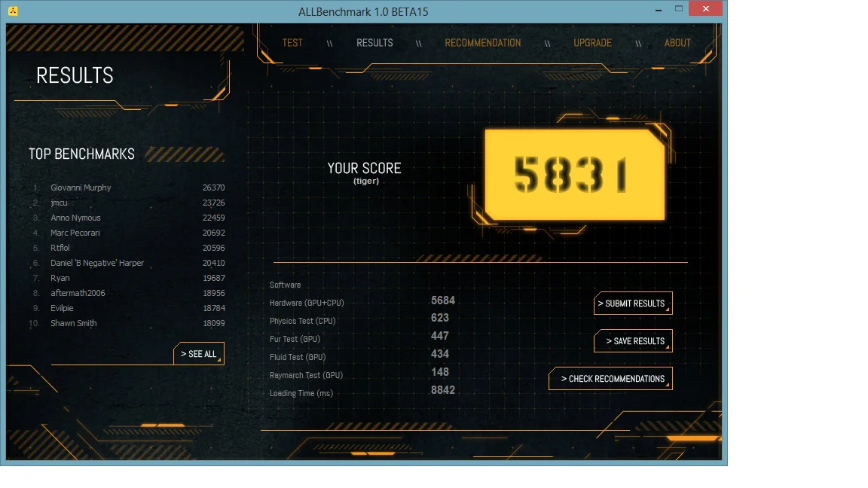Go to the UPGRADE tab

(592, 43)
